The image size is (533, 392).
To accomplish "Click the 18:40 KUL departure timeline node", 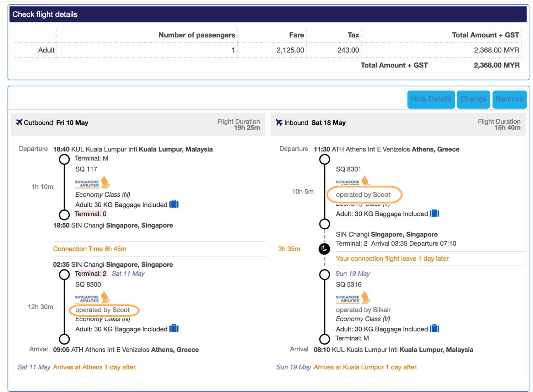I will pos(64,159).
